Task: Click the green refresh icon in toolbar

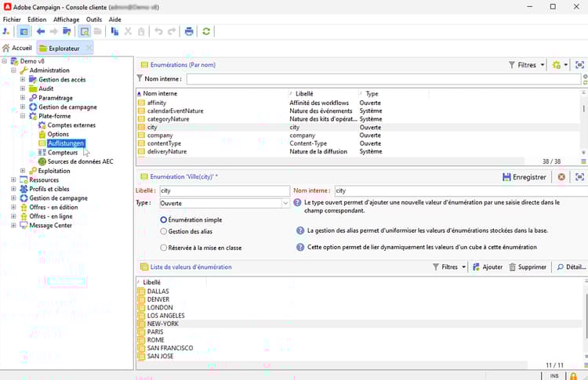Action: click(206, 31)
